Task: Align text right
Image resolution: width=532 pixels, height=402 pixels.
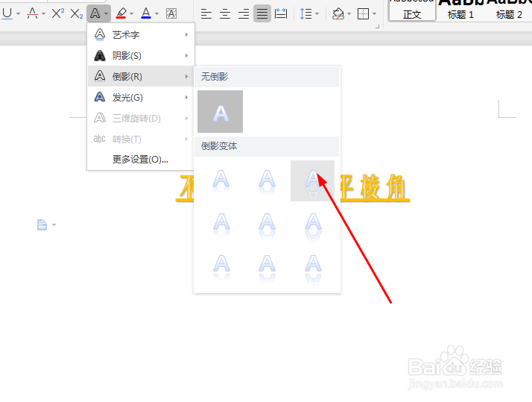Action: coord(244,14)
